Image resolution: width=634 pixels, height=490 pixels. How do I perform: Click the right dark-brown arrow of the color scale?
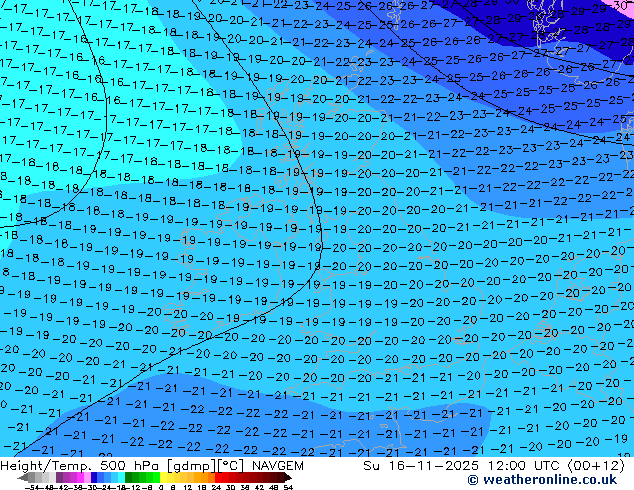(287, 477)
